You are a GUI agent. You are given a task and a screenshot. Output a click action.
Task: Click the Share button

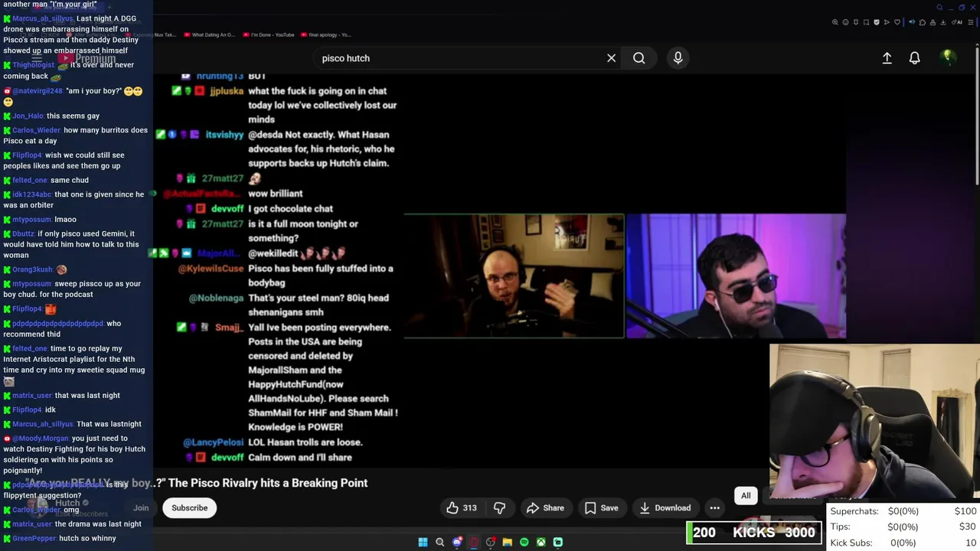pyautogui.click(x=545, y=507)
